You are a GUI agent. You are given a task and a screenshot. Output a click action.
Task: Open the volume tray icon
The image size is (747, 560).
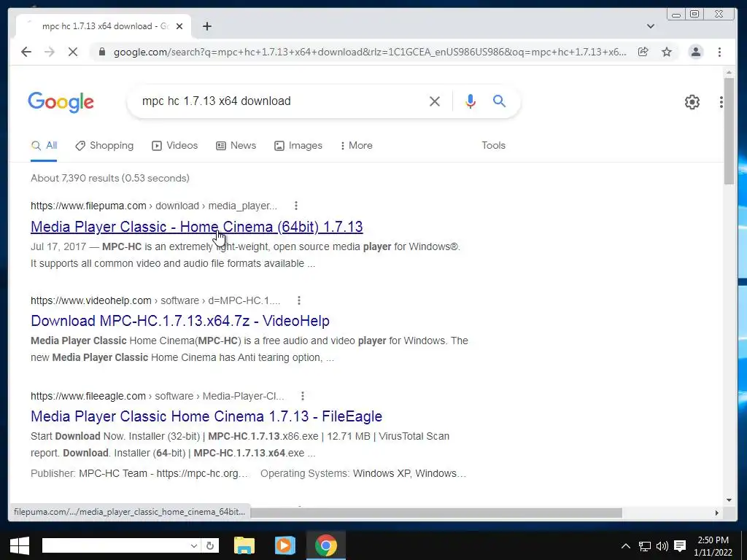(x=662, y=546)
